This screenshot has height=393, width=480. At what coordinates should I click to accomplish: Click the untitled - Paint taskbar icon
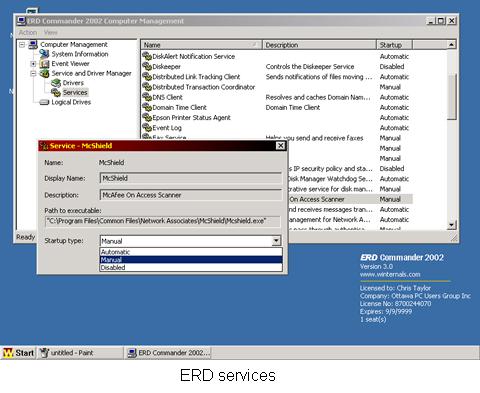[x=44, y=353]
